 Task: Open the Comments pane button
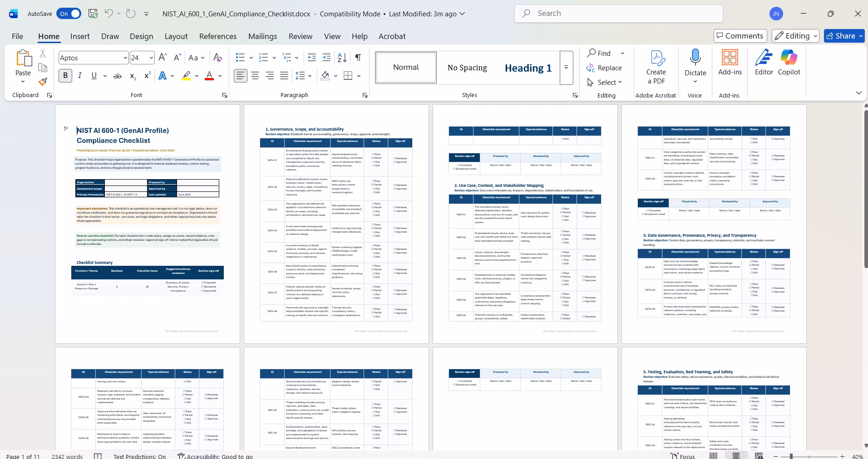[x=740, y=36]
